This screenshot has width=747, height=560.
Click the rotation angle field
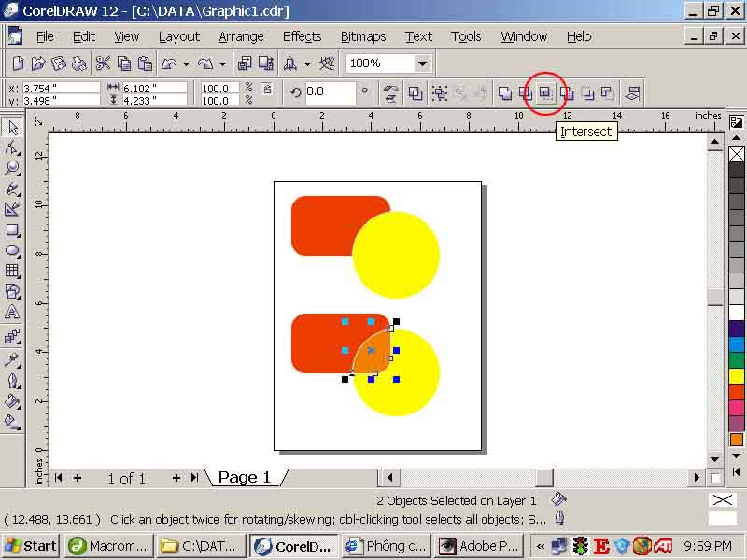point(330,91)
